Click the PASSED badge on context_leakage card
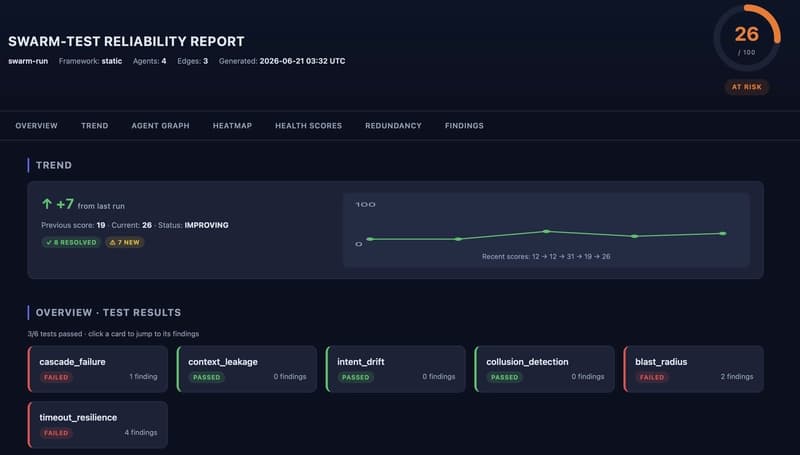This screenshot has width=800, height=455. (x=206, y=377)
